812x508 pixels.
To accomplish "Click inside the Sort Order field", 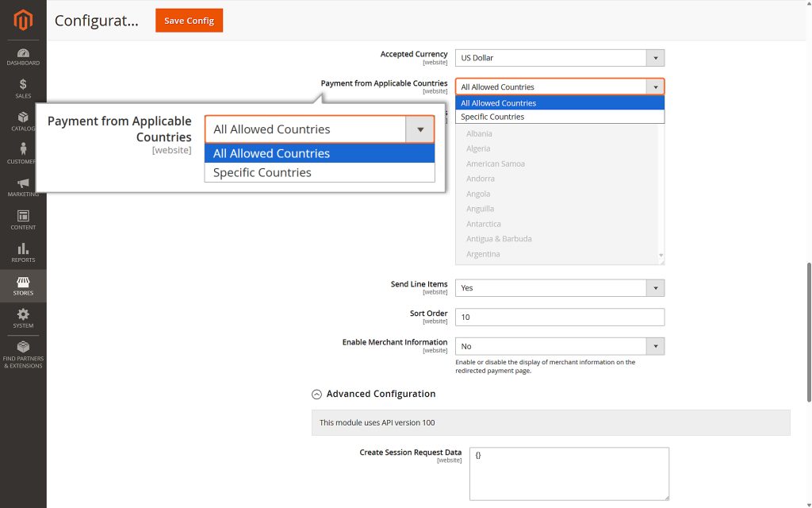I will 559,317.
